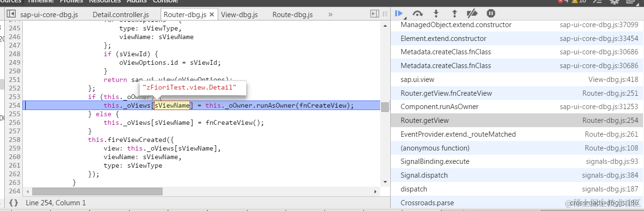The height and width of the screenshot is (211, 644).
Task: Open link signals-dbg.js:93
Action: [612, 161]
